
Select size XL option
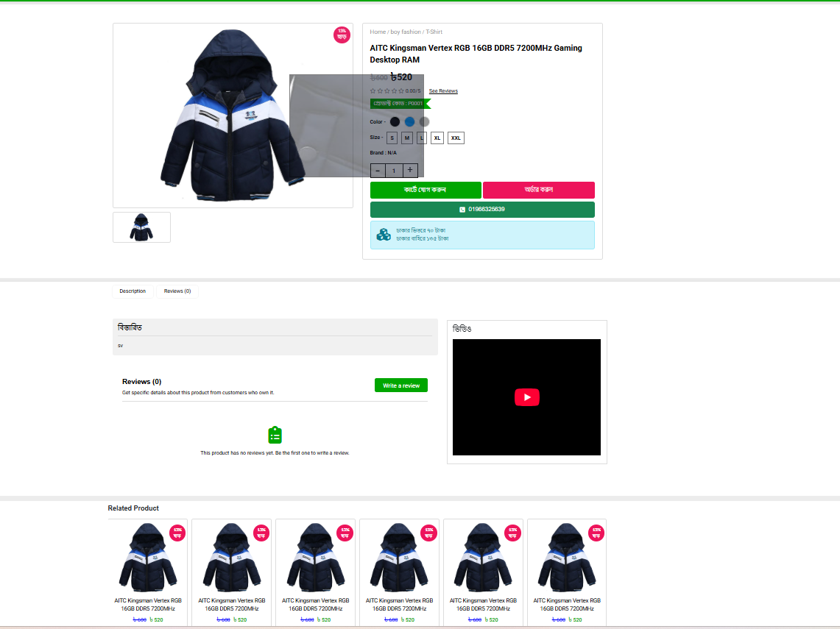[x=437, y=138]
